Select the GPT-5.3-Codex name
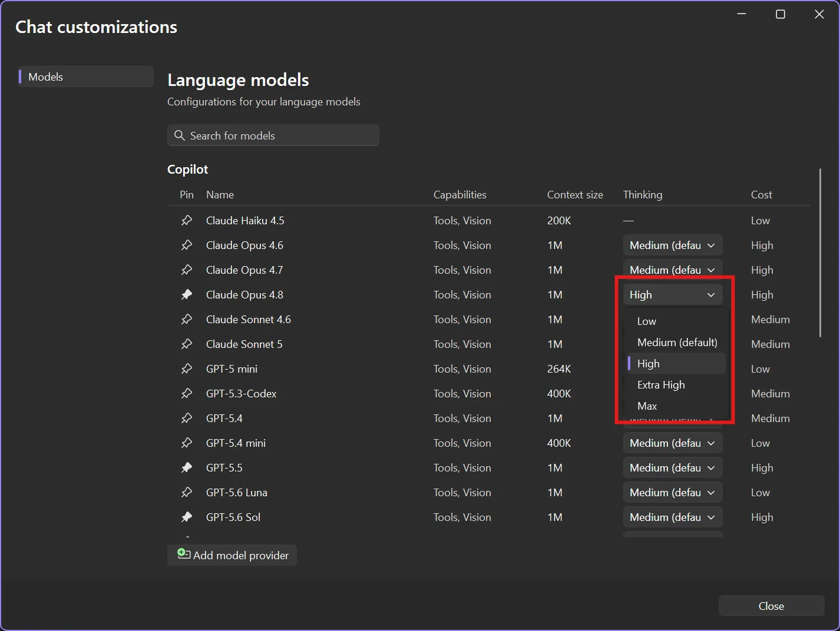The height and width of the screenshot is (631, 840). [242, 394]
